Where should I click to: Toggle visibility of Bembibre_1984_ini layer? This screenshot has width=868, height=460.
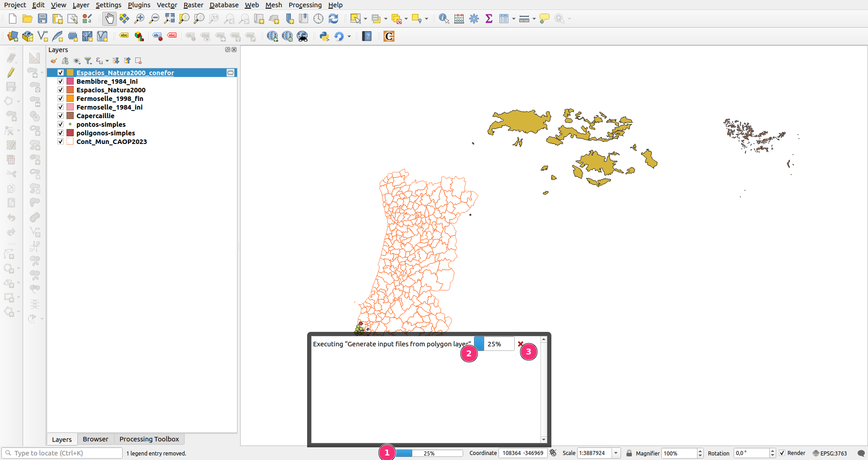[x=60, y=81]
